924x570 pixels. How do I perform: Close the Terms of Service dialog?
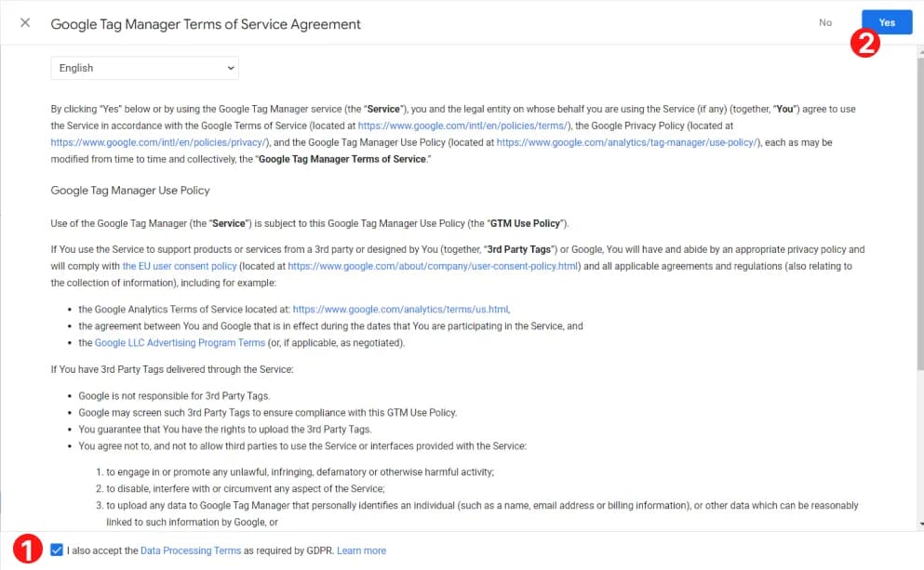click(24, 23)
